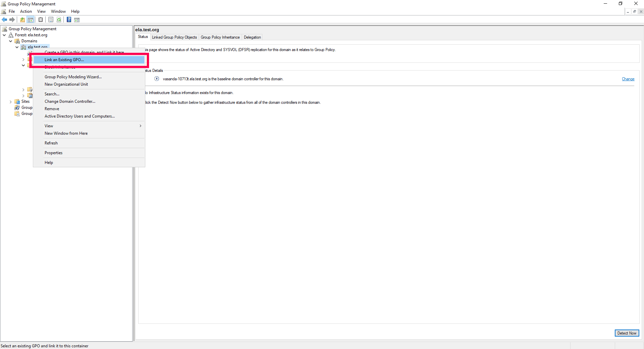The image size is (644, 349).
Task: Switch to the Linked Group Policy Objects tab
Action: (x=174, y=37)
